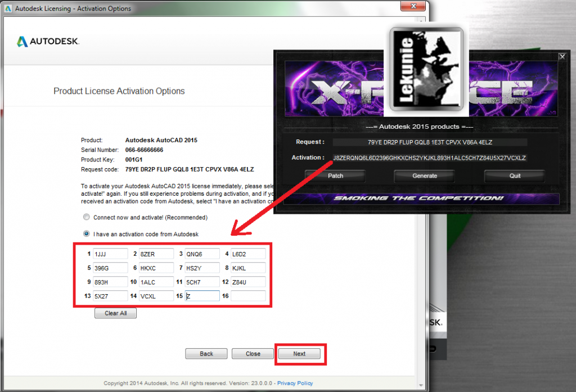Click activation code field 3 containing QNQ6
This screenshot has width=576, height=392.
(x=202, y=254)
